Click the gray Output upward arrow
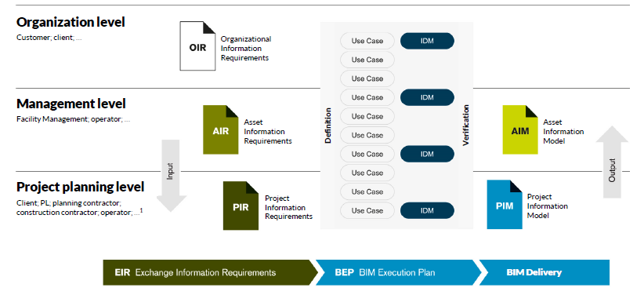Image resolution: width=644 pixels, height=295 pixels. [x=612, y=162]
